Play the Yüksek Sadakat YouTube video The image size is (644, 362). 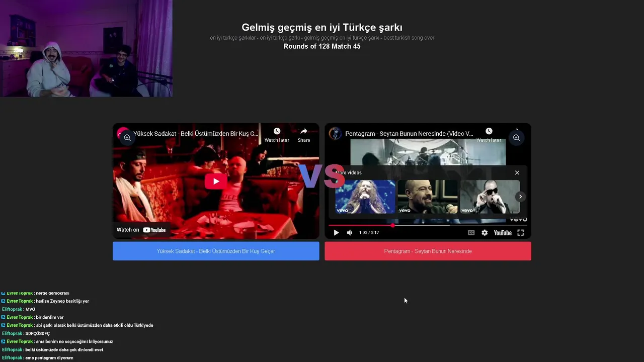click(216, 181)
